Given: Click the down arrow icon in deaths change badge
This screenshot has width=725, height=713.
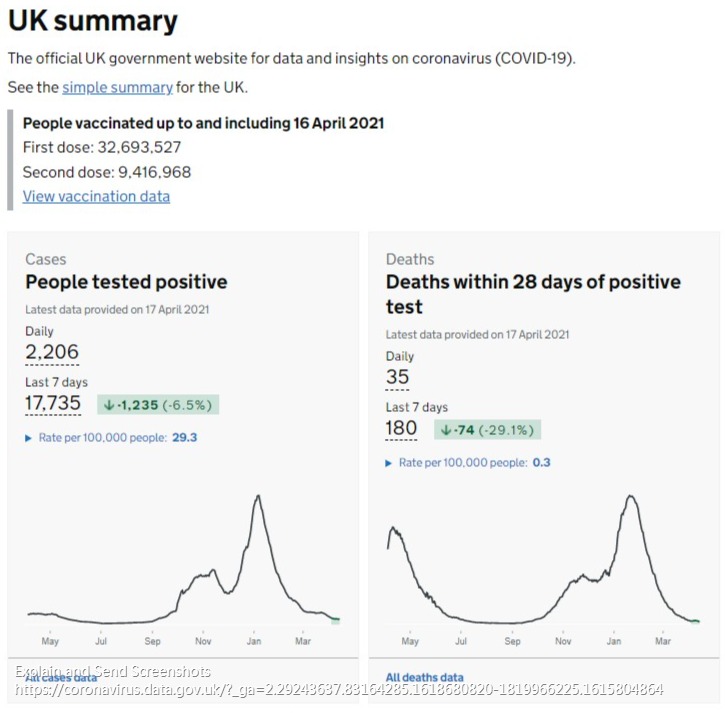Looking at the screenshot, I should coord(446,430).
